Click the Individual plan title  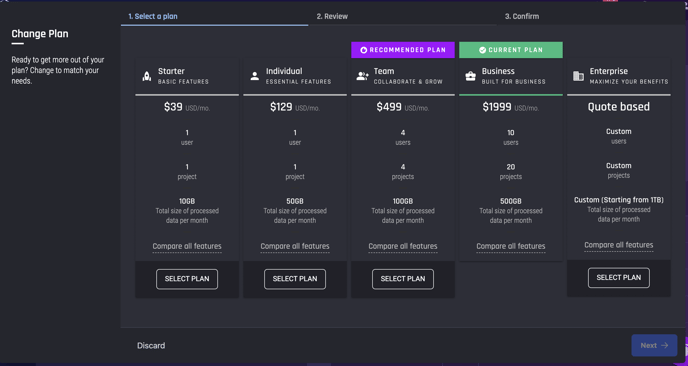(284, 71)
